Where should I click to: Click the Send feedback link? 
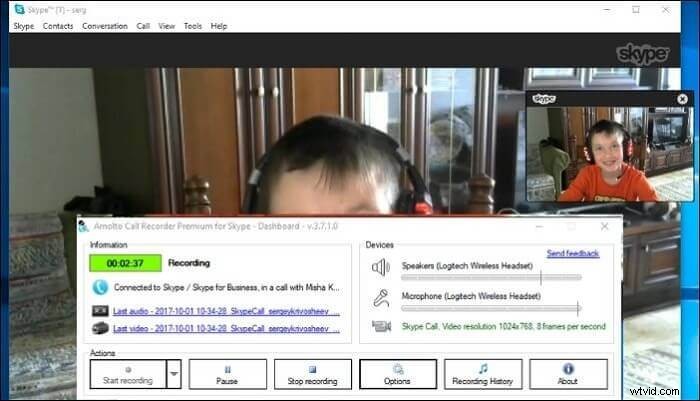(573, 254)
